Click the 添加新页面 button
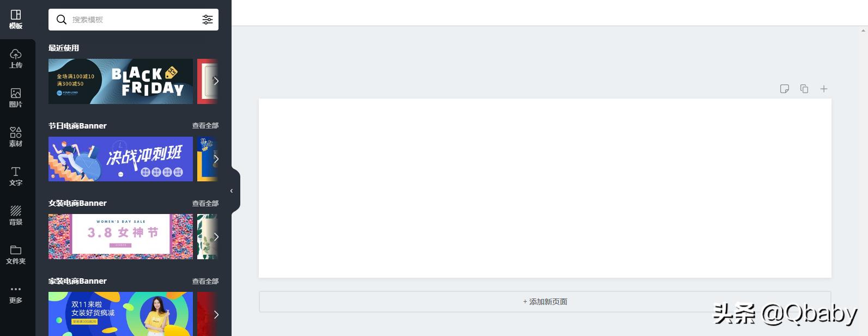 [545, 302]
